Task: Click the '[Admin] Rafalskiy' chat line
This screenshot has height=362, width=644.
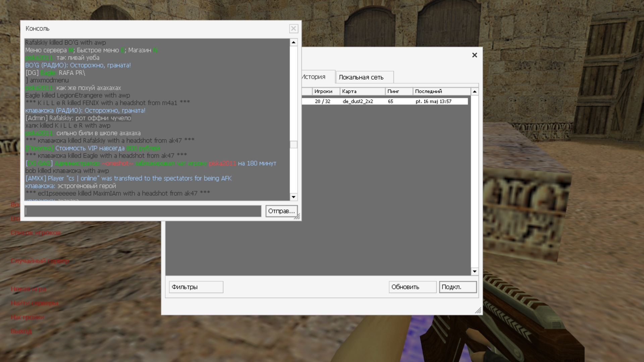Action: (78, 118)
